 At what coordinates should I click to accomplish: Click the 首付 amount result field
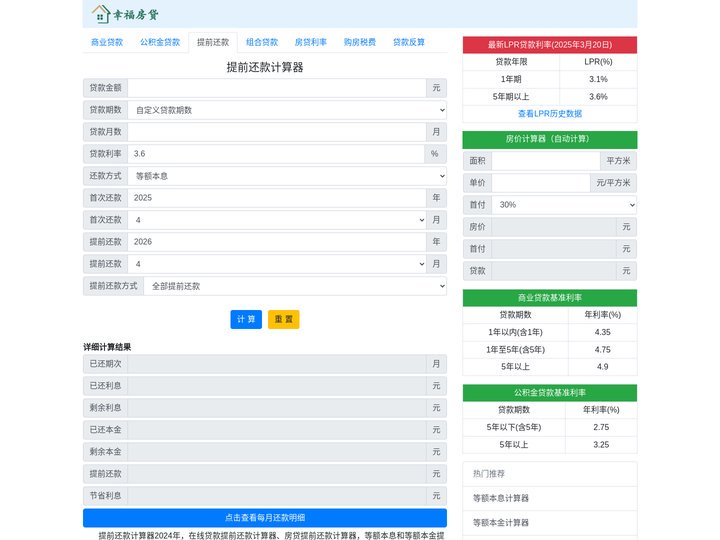554,249
